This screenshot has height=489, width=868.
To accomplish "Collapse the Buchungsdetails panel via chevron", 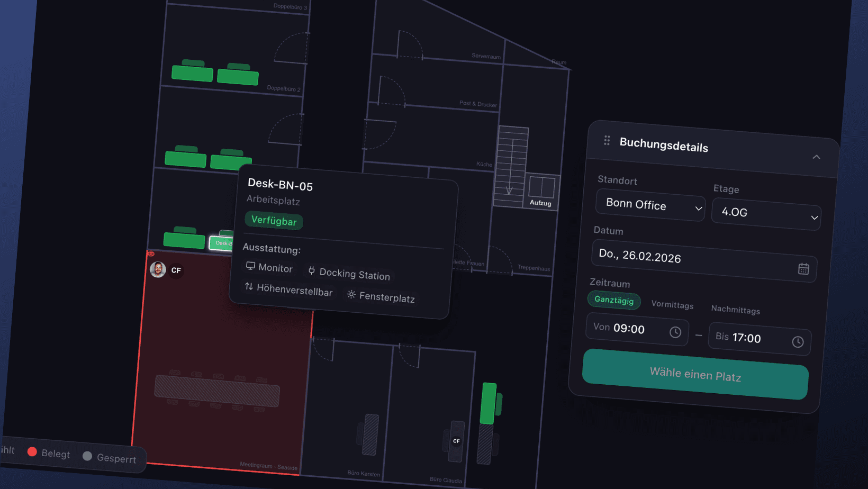I will pos(817,157).
